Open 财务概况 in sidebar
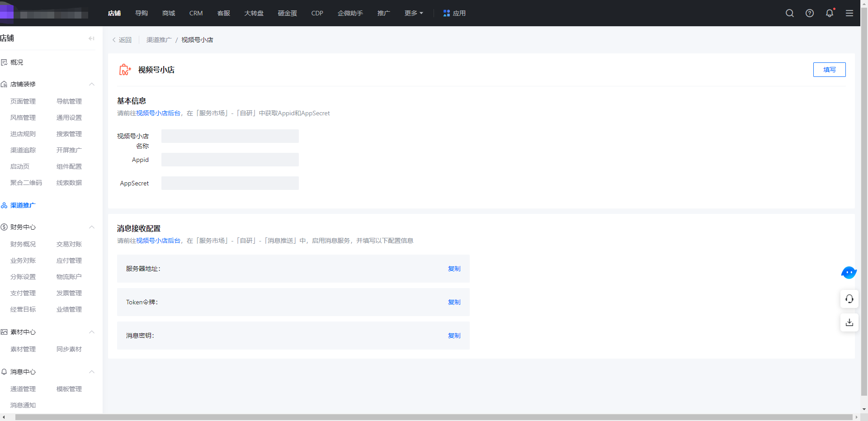Image resolution: width=868 pixels, height=421 pixels. (x=23, y=244)
